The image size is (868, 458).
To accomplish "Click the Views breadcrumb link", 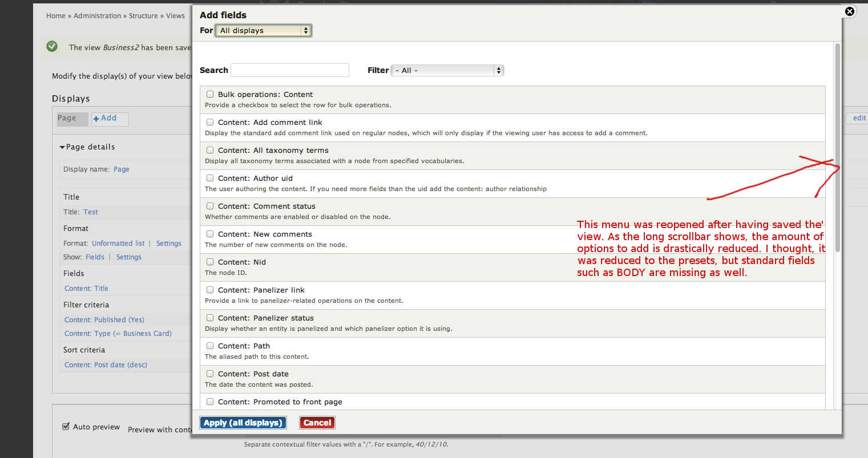I will click(175, 16).
